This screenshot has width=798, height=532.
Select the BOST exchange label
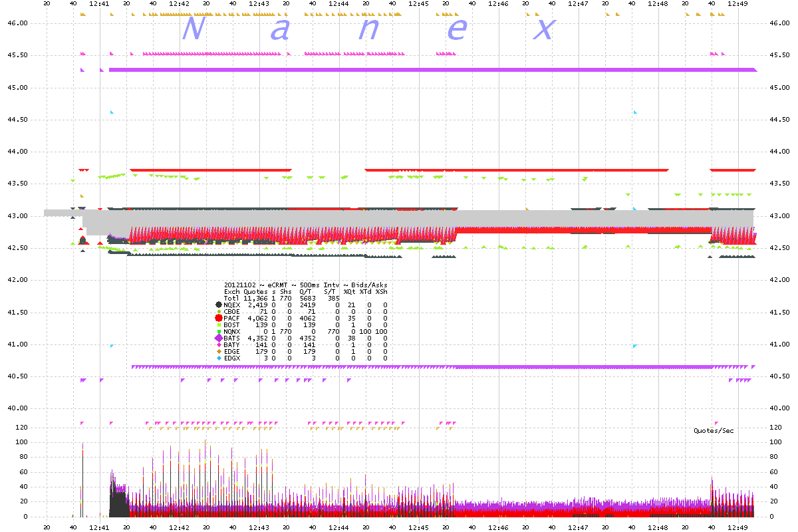coord(232,325)
